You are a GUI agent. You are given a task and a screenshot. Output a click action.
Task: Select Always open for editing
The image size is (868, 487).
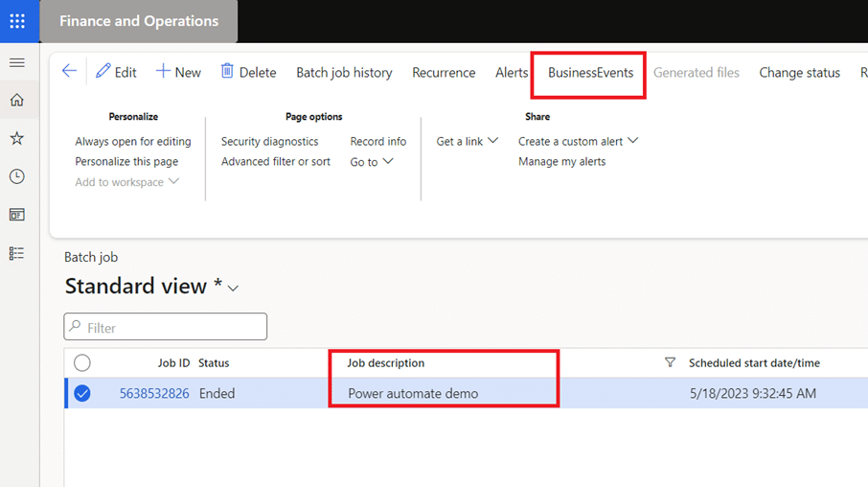pyautogui.click(x=133, y=141)
